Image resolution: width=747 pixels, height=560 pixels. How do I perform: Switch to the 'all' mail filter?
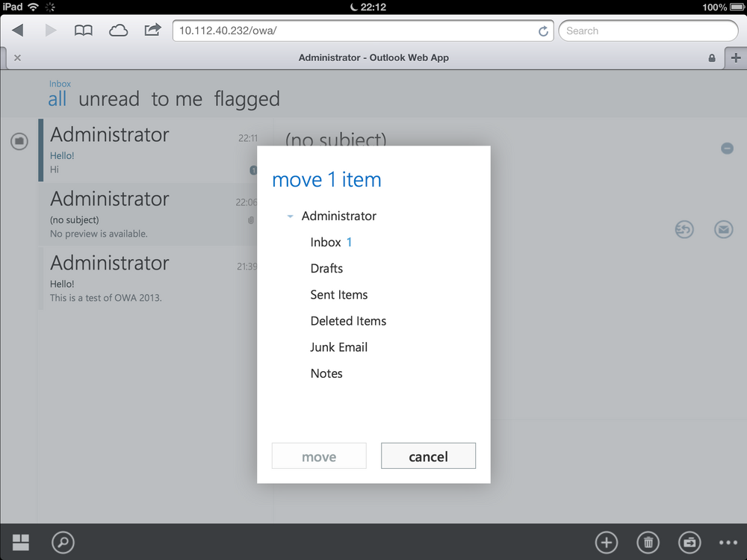tap(58, 99)
